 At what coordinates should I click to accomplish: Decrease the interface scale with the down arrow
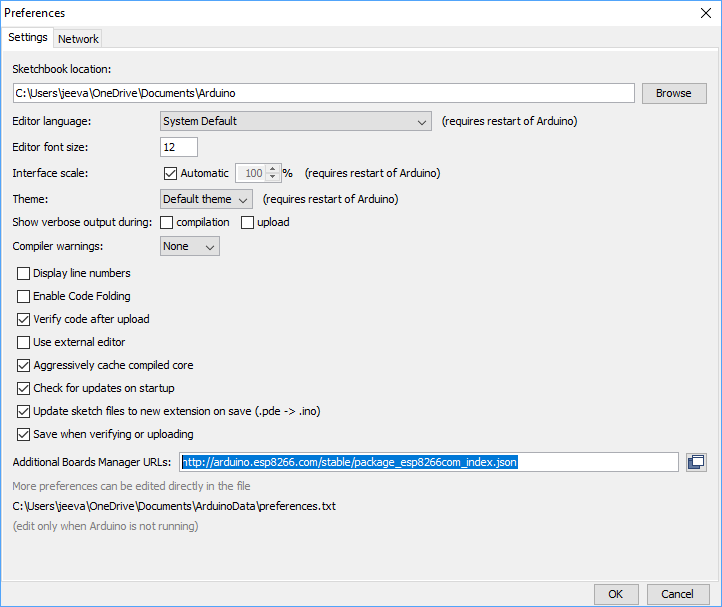[x=273, y=177]
